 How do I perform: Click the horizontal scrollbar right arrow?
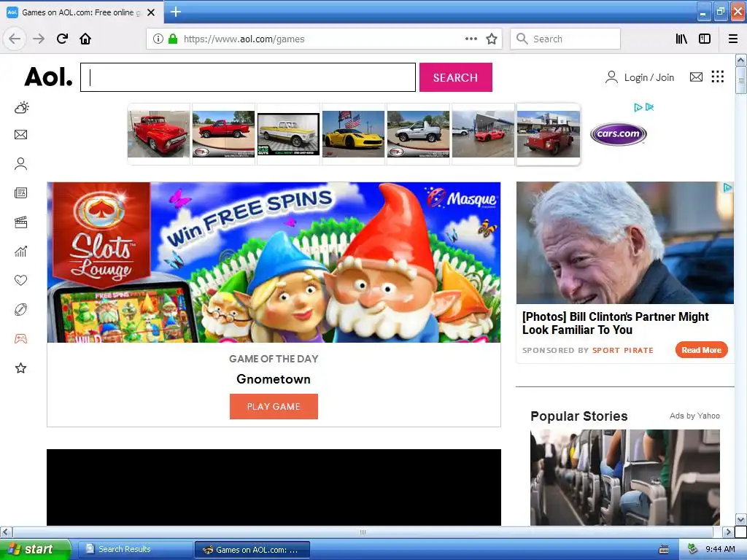[728, 532]
